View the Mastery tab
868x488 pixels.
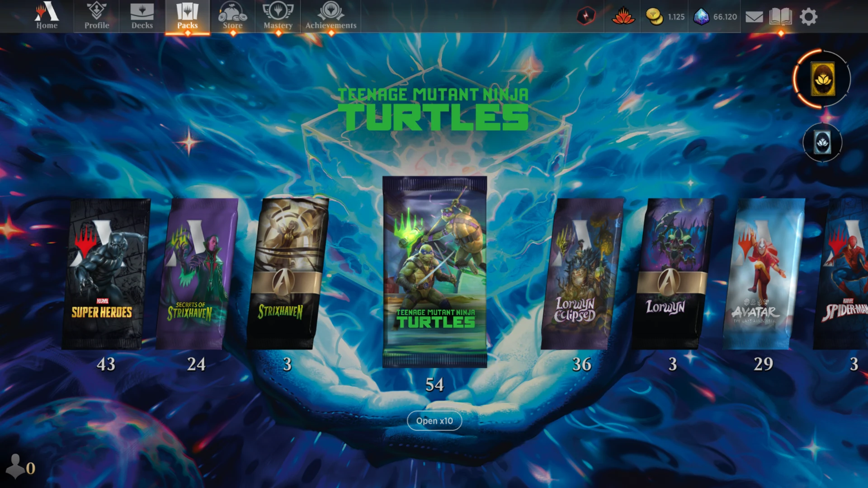(278, 16)
